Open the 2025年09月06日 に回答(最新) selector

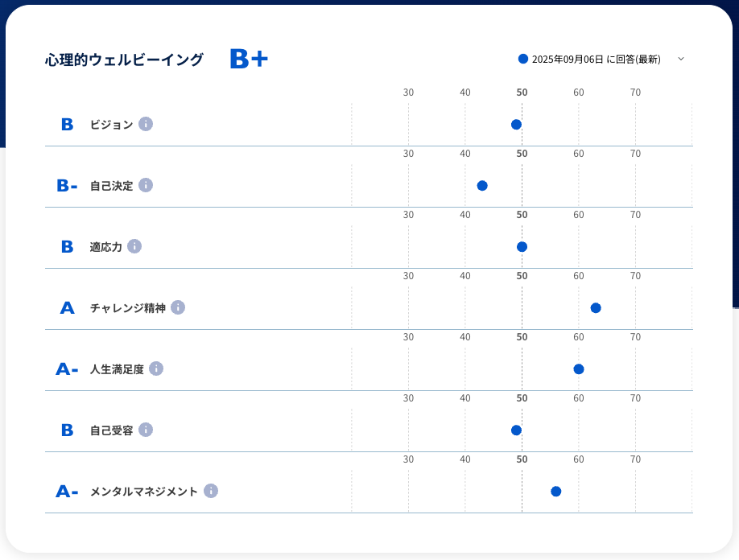(x=596, y=60)
